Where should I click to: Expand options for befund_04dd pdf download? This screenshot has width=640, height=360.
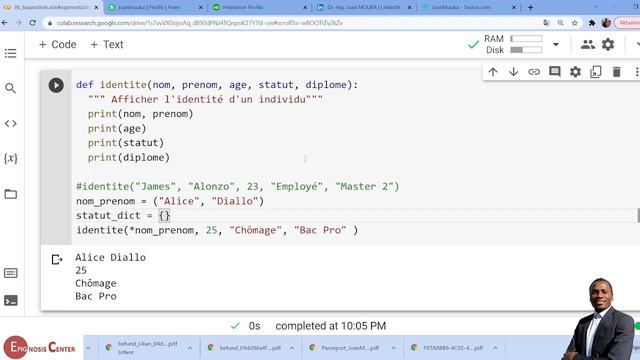(x=292, y=348)
